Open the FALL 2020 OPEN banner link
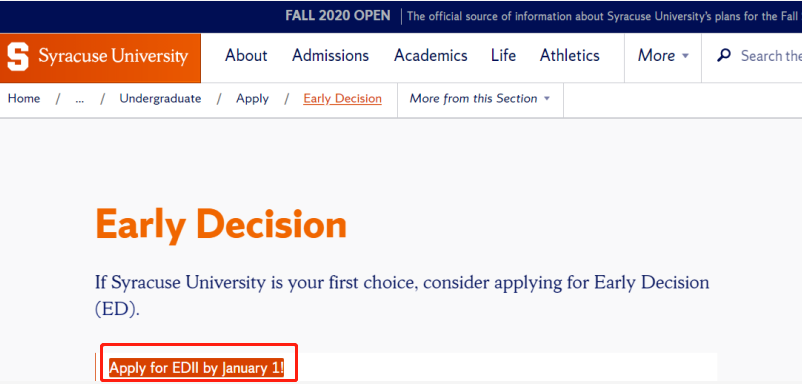 [x=338, y=16]
